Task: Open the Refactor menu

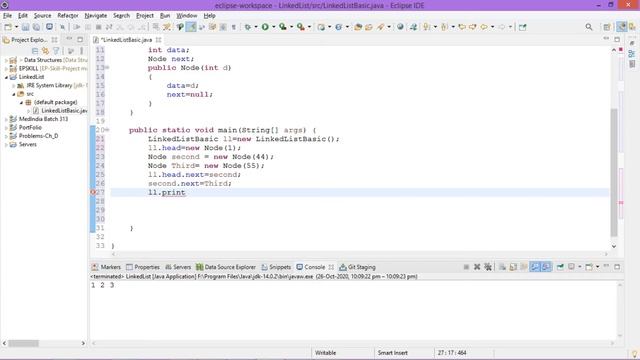Action: pos(68,16)
